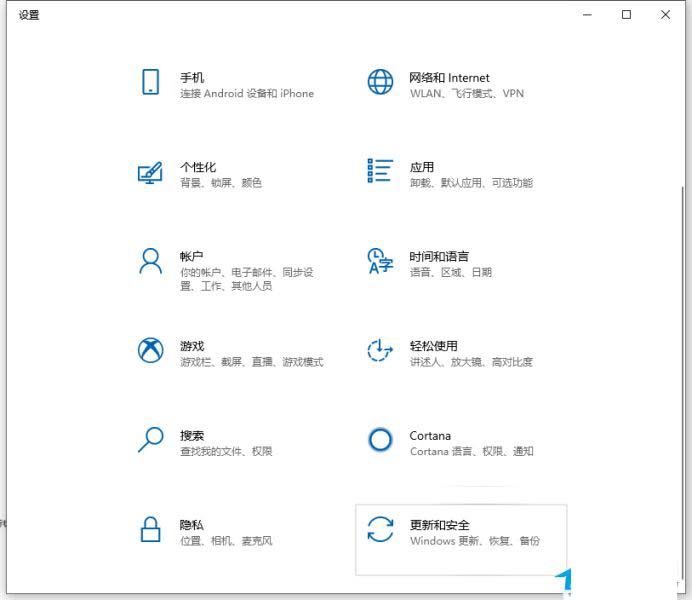The width and height of the screenshot is (692, 600).
Task: Open the 手机 settings title
Action: [192, 78]
